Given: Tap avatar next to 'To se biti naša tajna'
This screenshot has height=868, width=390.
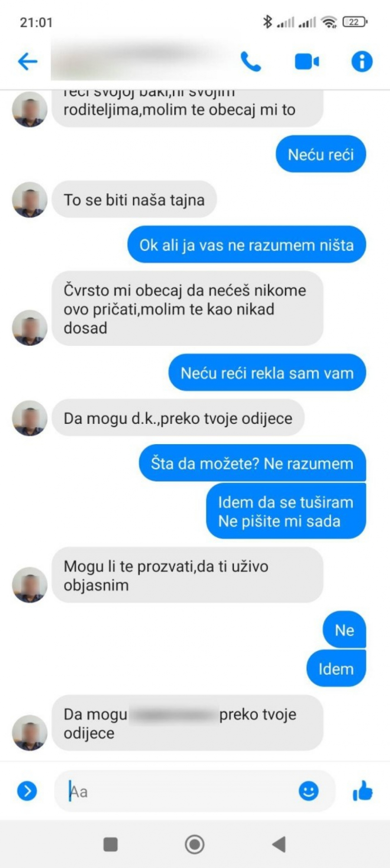Looking at the screenshot, I should coord(29,200).
